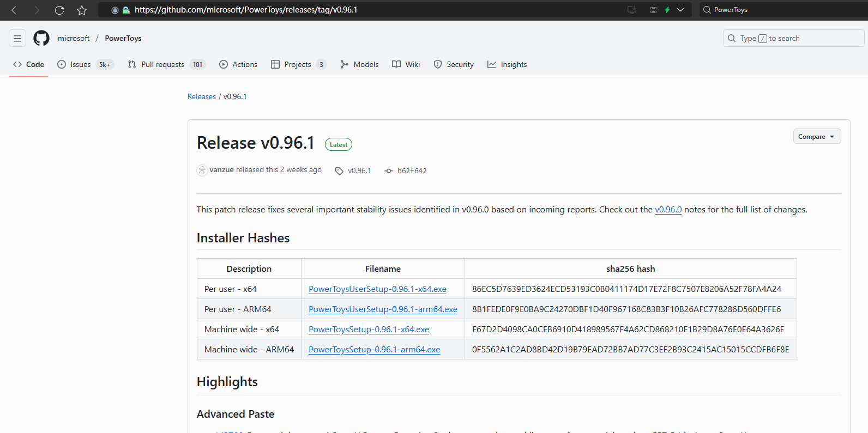Go back with browser back arrow
This screenshot has width=868, height=433.
point(14,10)
